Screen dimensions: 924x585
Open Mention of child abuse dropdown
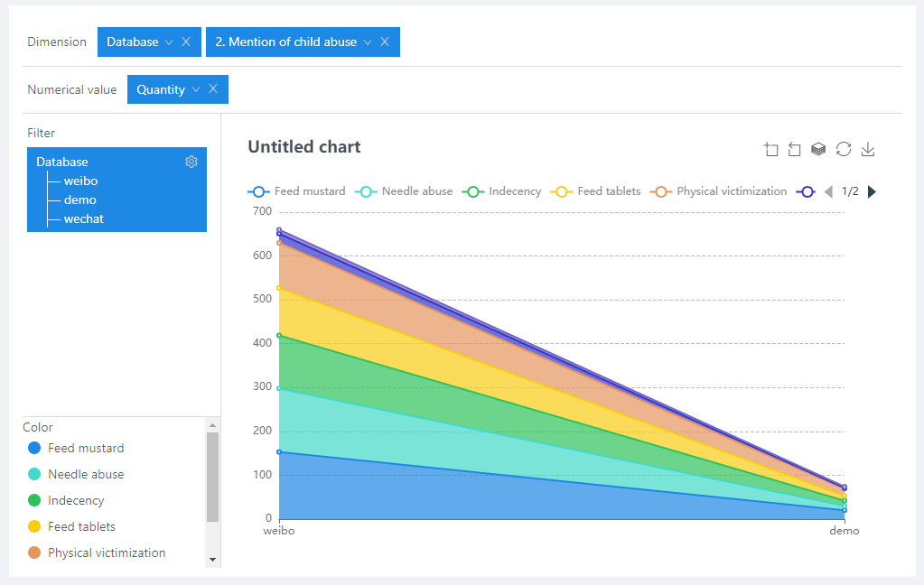coord(368,42)
